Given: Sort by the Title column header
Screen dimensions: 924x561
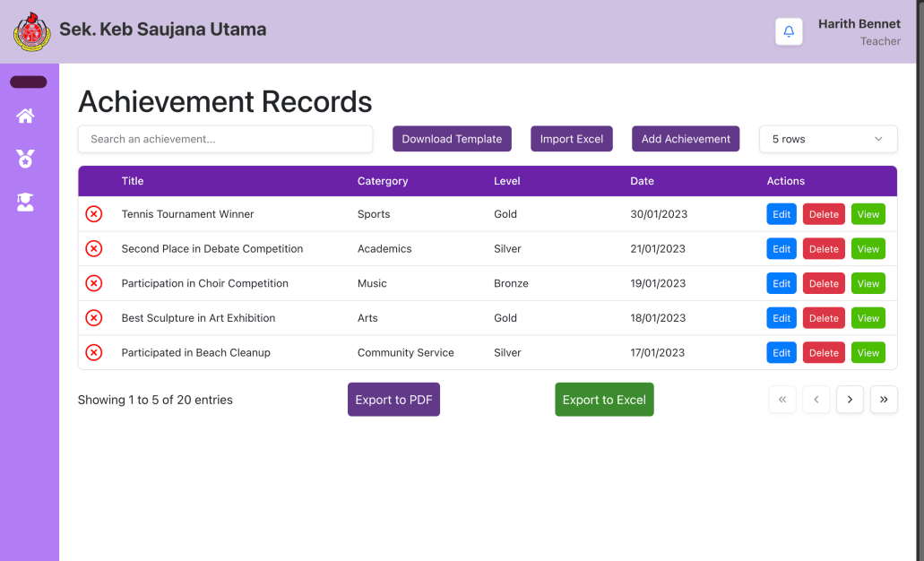Looking at the screenshot, I should [133, 181].
